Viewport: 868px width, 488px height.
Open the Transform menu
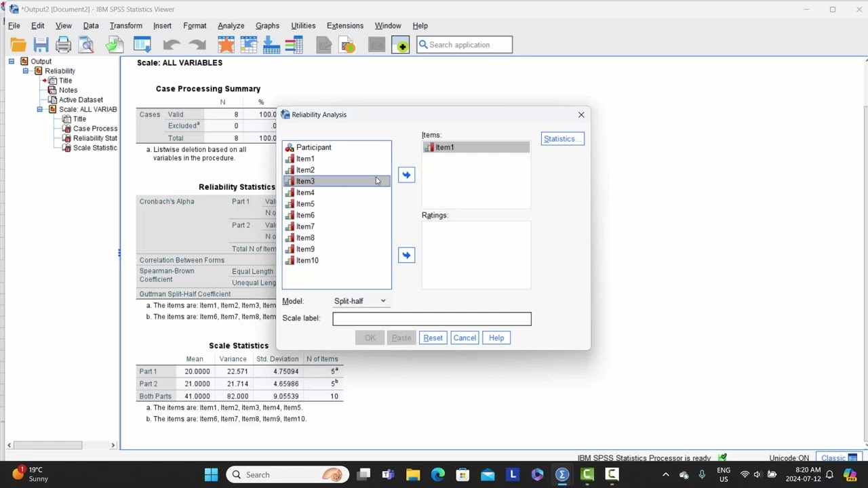126,26
